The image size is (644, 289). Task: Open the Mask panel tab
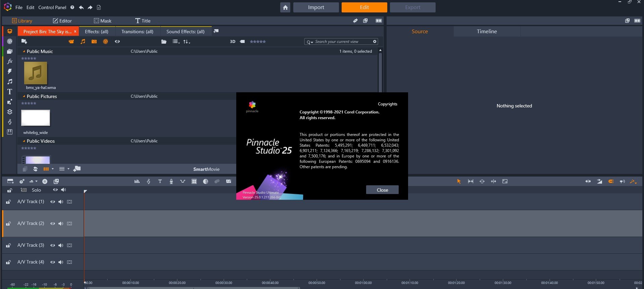[x=102, y=21]
